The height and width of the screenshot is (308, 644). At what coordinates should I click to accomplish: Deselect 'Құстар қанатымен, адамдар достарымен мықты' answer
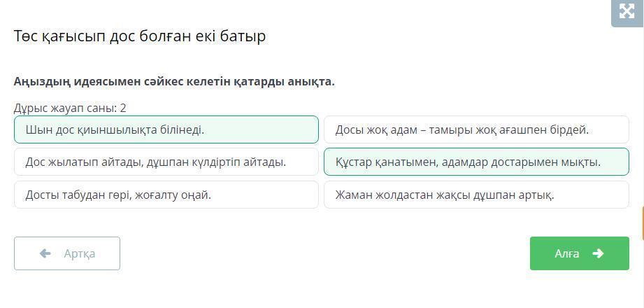476,162
